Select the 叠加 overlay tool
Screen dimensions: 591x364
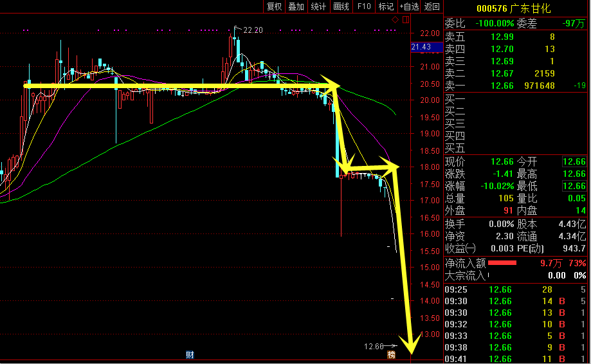coord(296,6)
